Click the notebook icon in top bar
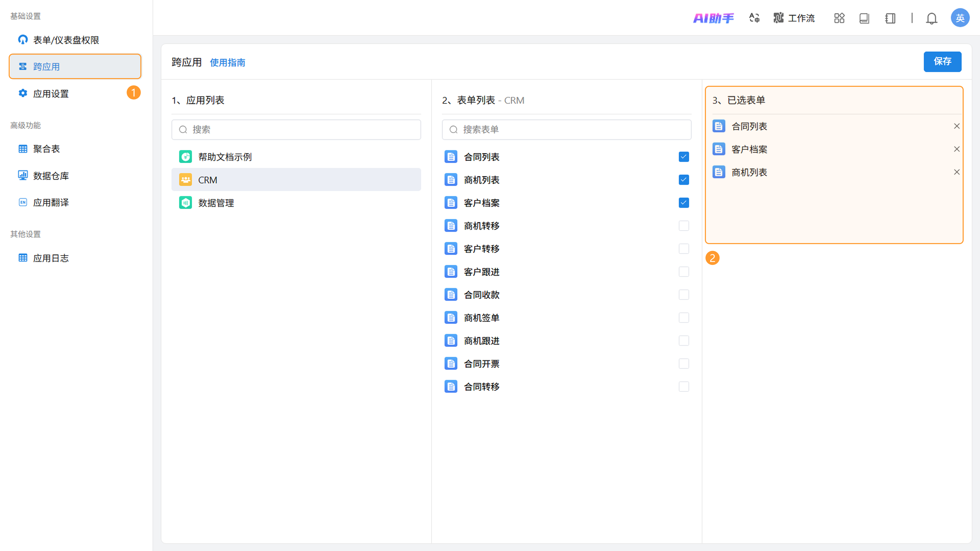Screen dimensions: 980x551 coord(890,18)
